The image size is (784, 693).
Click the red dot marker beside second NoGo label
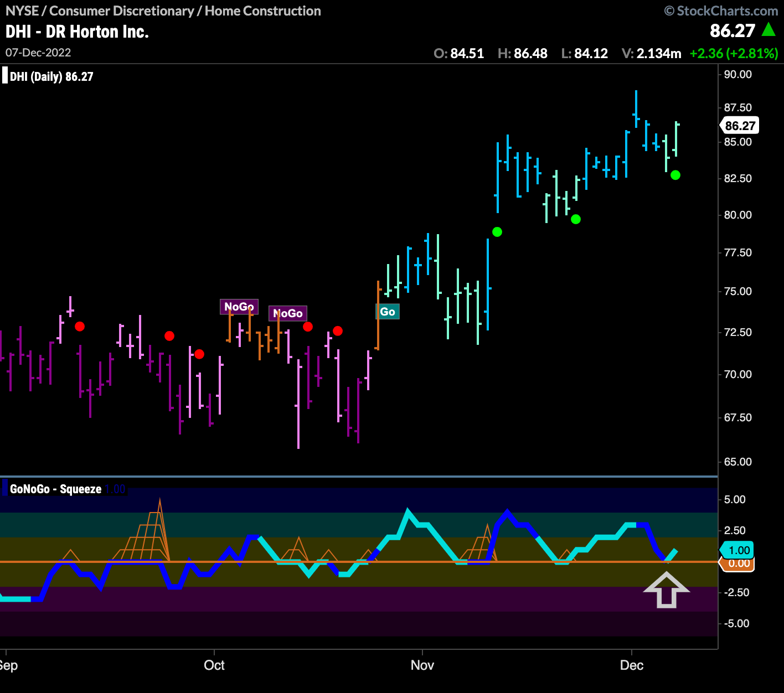click(x=308, y=327)
